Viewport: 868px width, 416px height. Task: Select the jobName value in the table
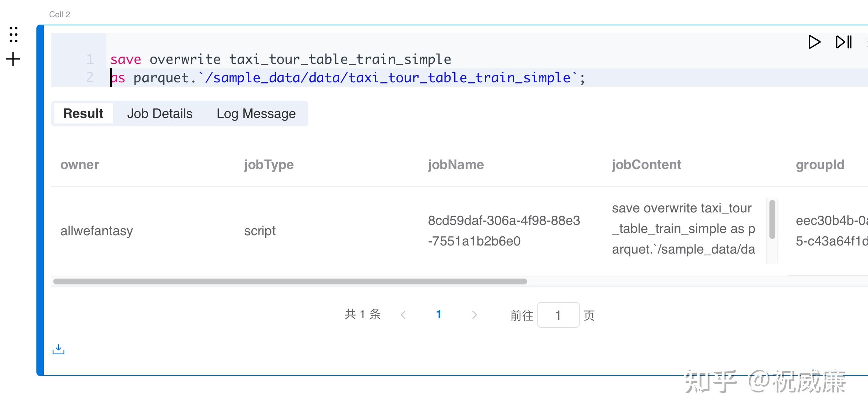(x=504, y=231)
